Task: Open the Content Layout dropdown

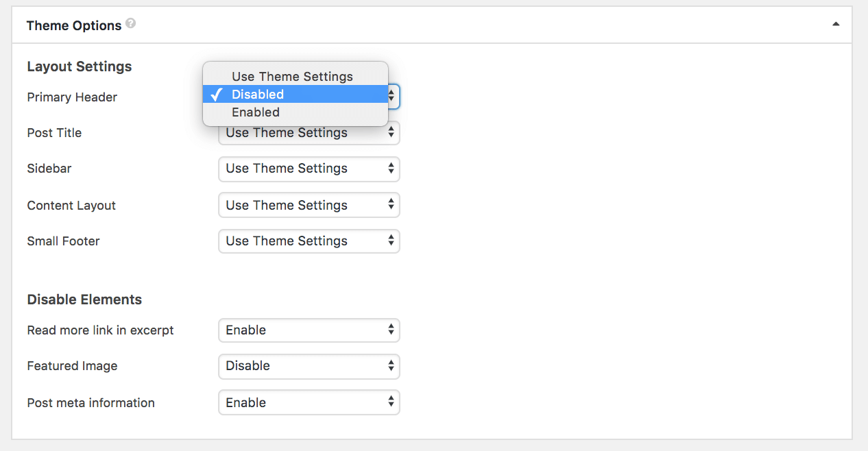Action: (309, 205)
